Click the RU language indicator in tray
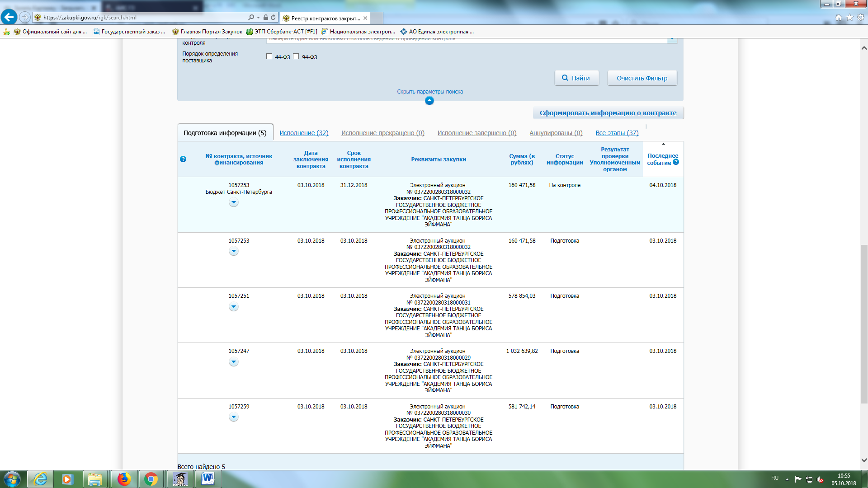This screenshot has height=488, width=868. 775,478
